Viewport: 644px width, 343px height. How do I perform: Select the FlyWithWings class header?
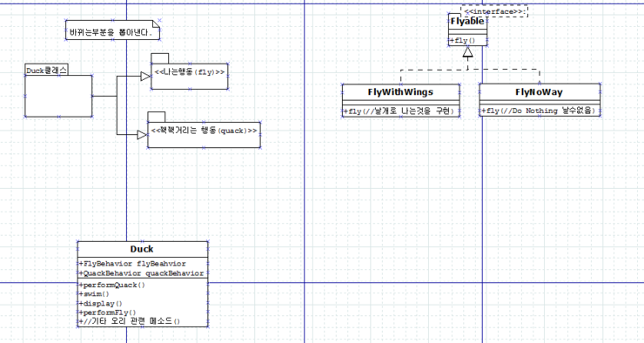click(400, 92)
